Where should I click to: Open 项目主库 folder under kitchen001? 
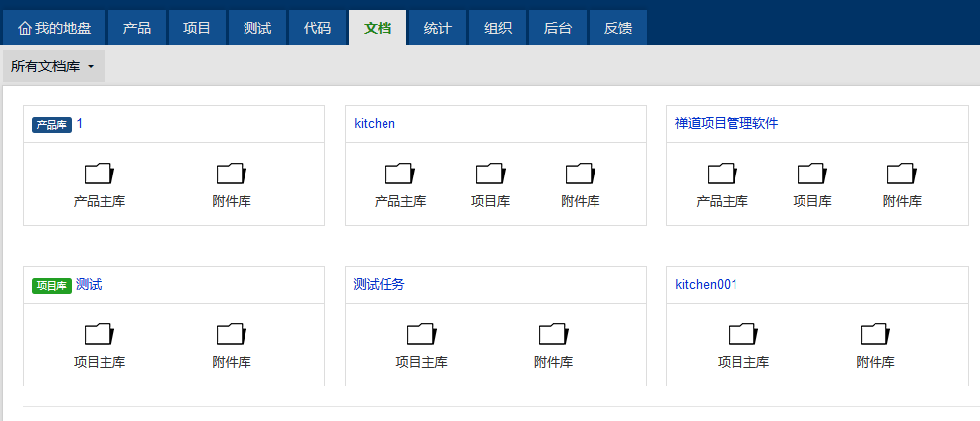[x=743, y=345]
